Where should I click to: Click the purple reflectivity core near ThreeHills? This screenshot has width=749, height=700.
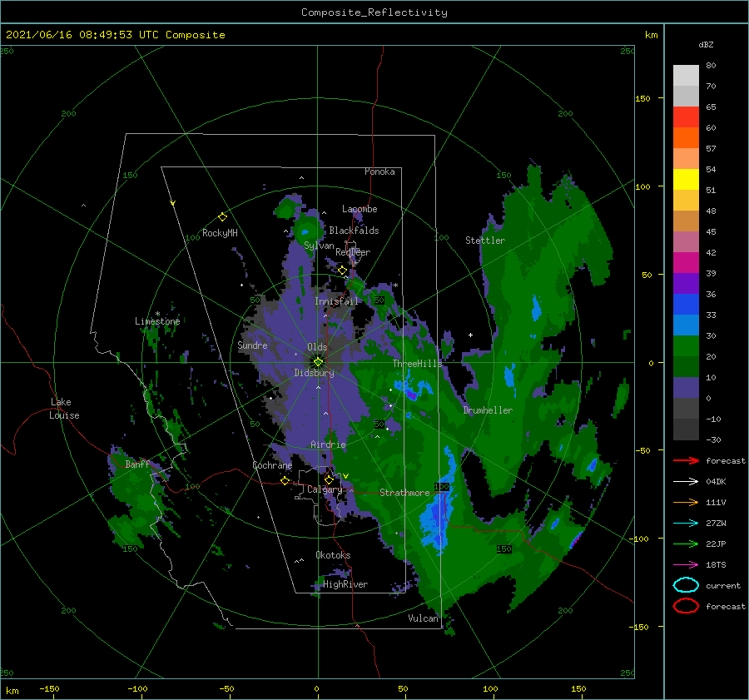click(x=411, y=395)
